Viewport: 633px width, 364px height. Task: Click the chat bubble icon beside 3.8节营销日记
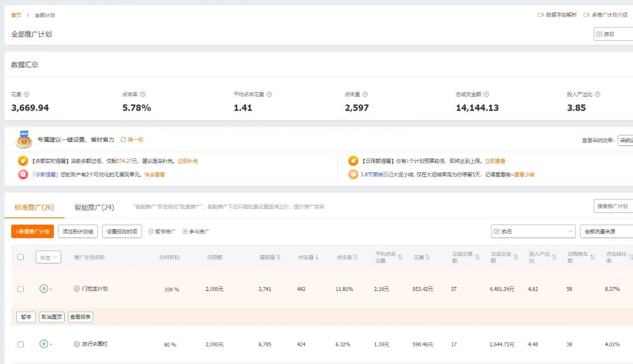pyautogui.click(x=353, y=174)
